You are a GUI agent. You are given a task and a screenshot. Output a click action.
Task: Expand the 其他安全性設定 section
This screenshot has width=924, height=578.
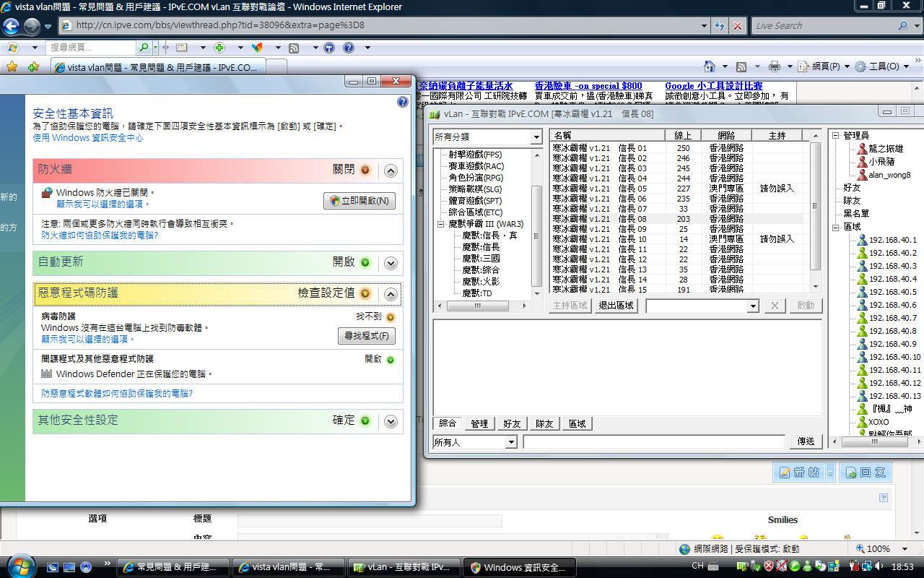391,421
